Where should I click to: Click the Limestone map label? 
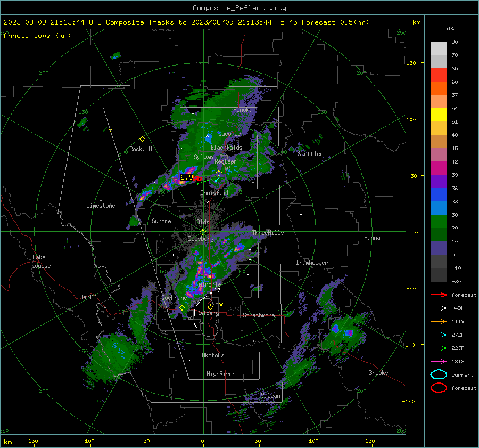pyautogui.click(x=101, y=206)
